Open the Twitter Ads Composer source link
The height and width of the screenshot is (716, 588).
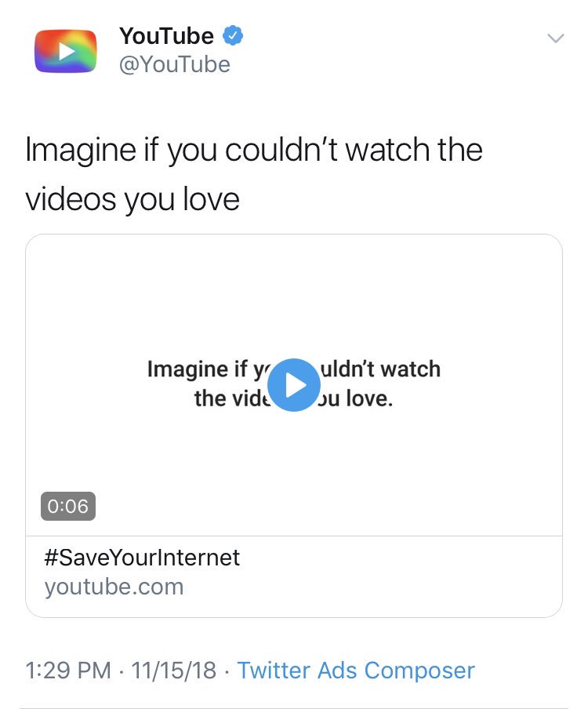356,671
